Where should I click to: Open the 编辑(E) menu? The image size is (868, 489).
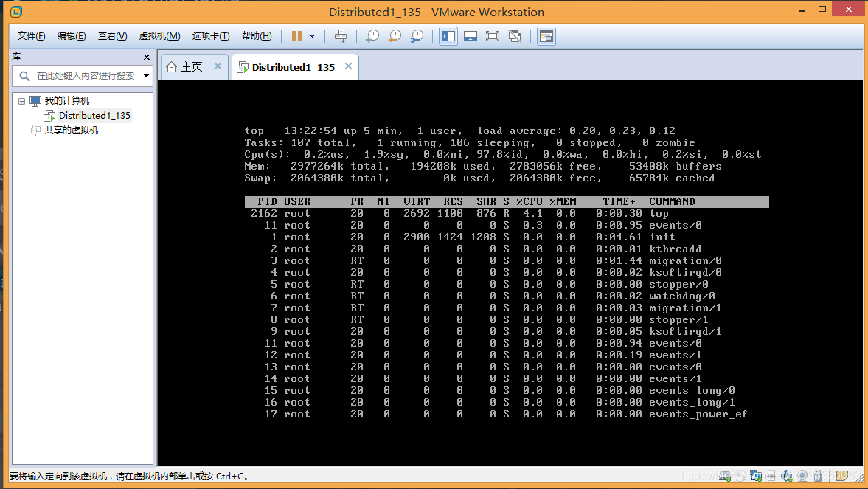pos(72,36)
